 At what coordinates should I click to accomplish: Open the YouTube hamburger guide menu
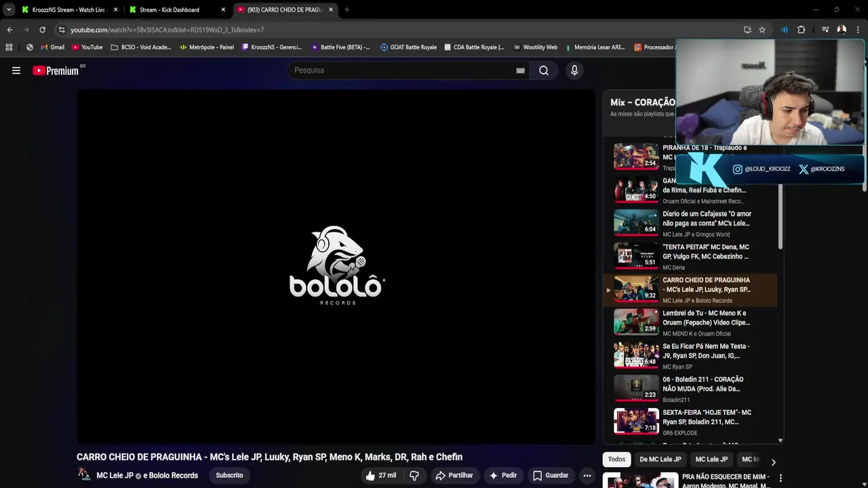16,70
